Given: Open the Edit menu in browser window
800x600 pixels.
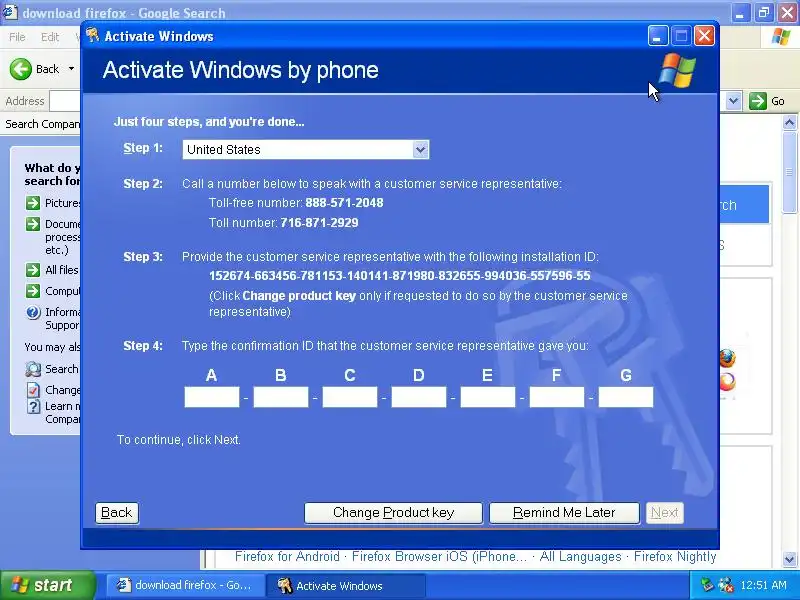Looking at the screenshot, I should pos(49,37).
